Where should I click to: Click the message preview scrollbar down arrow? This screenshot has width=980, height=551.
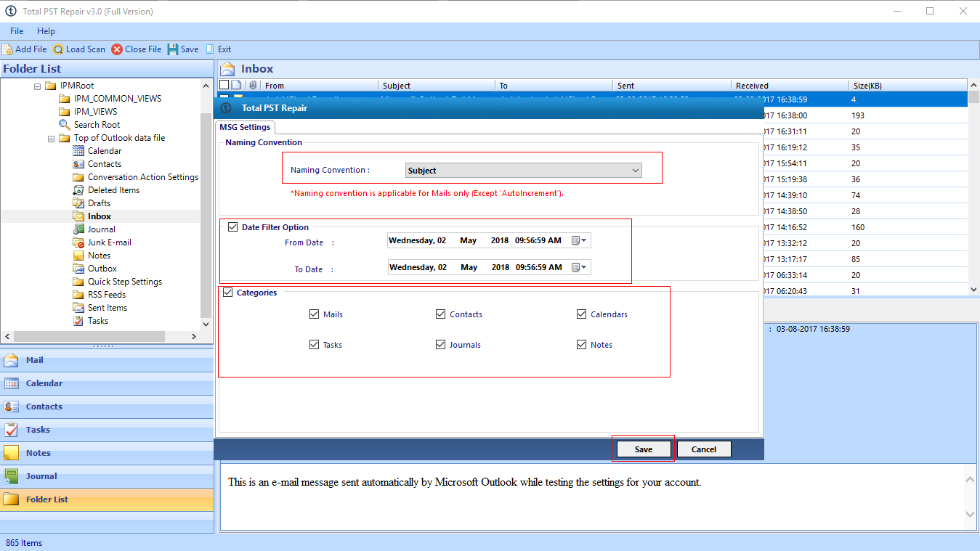[971, 514]
